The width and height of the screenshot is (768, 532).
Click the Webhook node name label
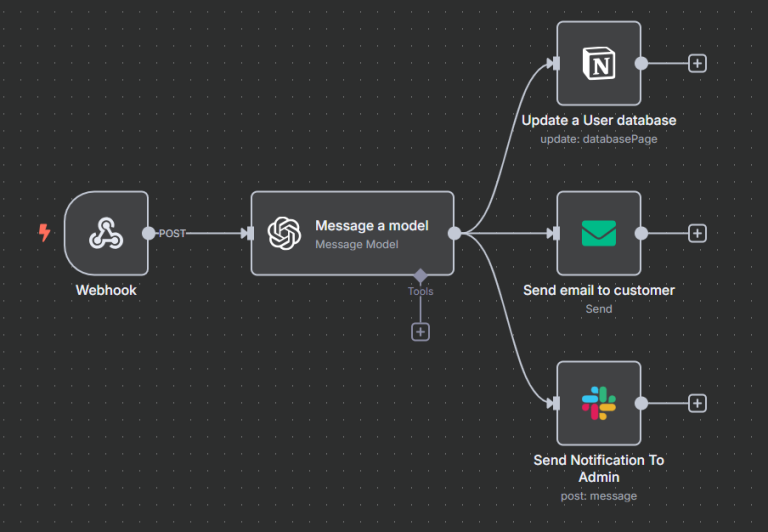tap(106, 290)
